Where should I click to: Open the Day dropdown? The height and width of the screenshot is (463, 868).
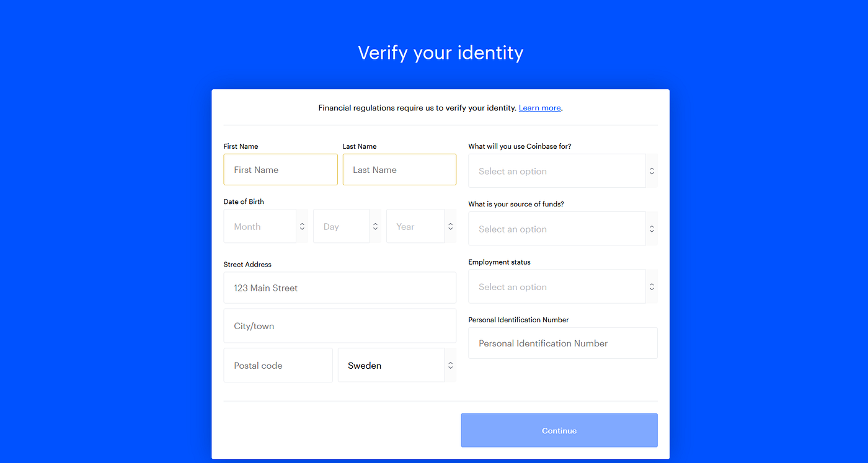pyautogui.click(x=347, y=226)
